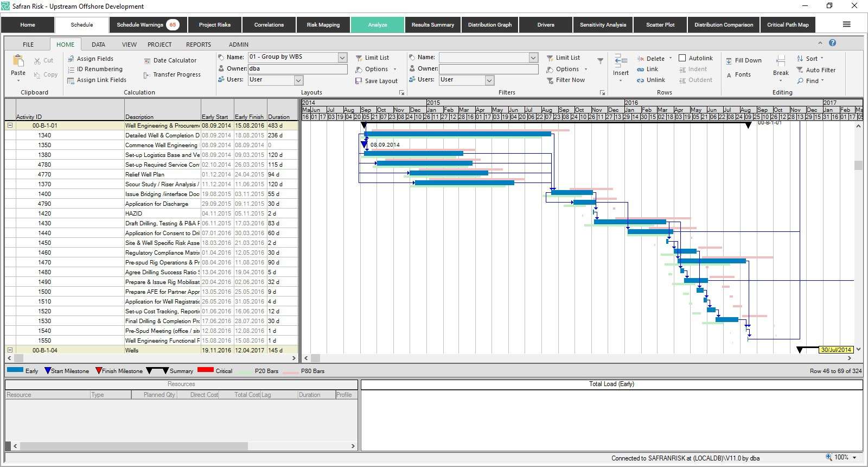Select activity 4770 Relief Well Plan
Screen dimensions: 868x467
pyautogui.click(x=151, y=174)
